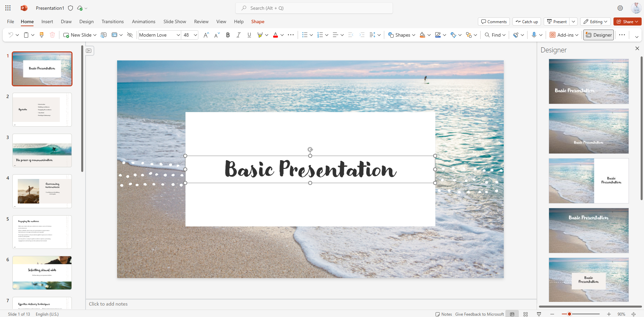Collapse the slide thumbnail pane
The width and height of the screenshot is (644, 317).
(x=89, y=51)
